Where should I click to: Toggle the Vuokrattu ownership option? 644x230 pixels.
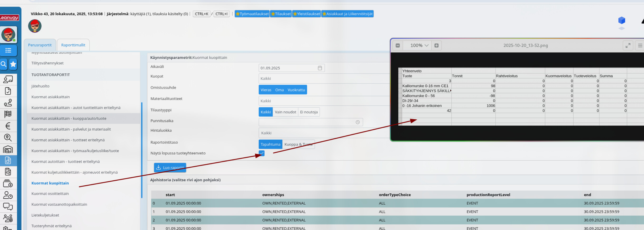click(x=296, y=90)
